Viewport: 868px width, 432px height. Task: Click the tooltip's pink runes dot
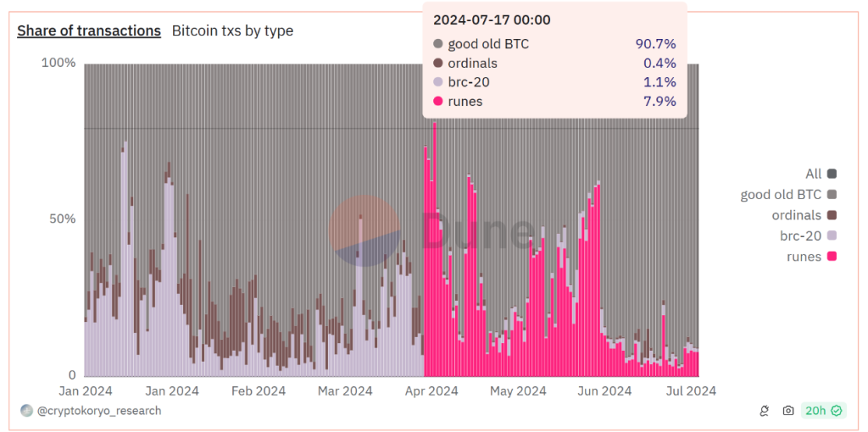(x=438, y=102)
